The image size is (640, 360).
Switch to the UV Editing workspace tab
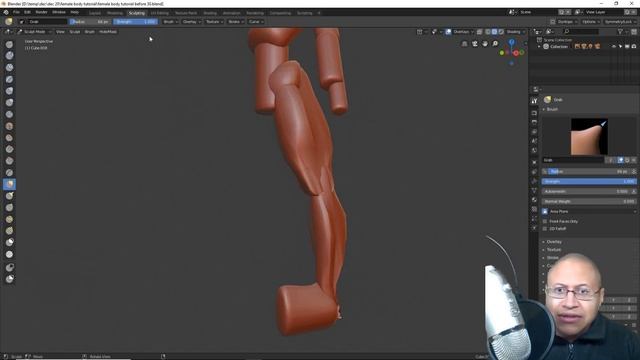(x=159, y=13)
